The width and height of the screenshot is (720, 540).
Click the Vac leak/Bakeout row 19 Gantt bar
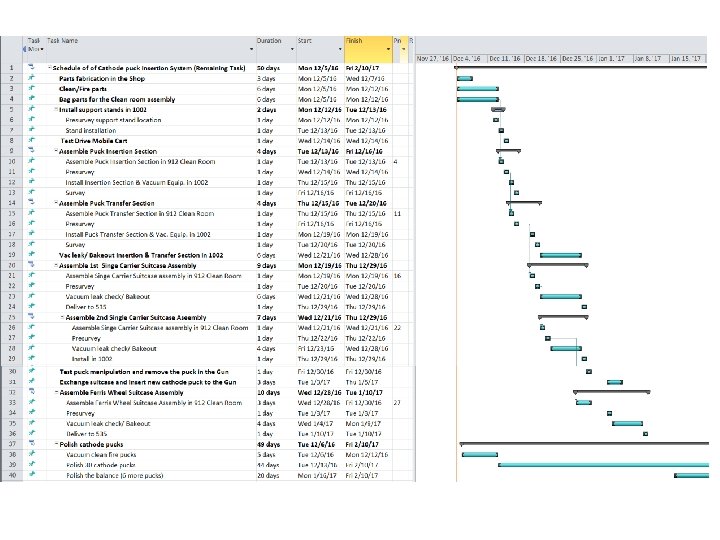[x=561, y=255]
